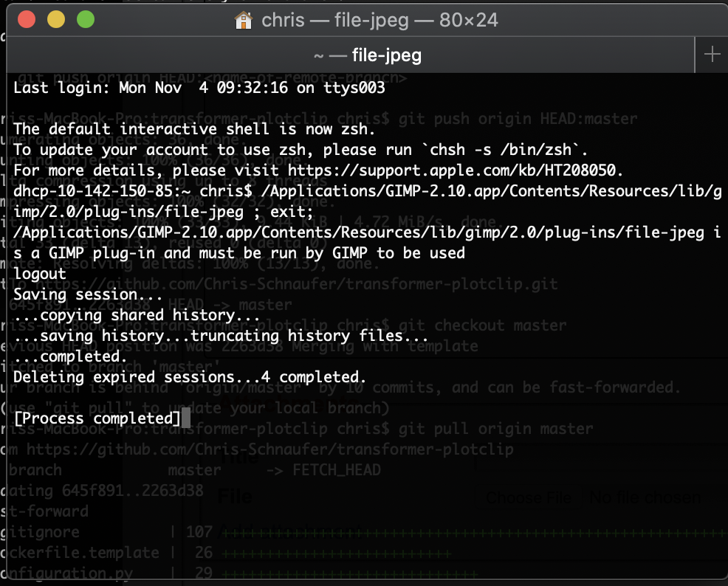728x586 pixels.
Task: Close the Terminal window with the red button
Action: [x=27, y=19]
